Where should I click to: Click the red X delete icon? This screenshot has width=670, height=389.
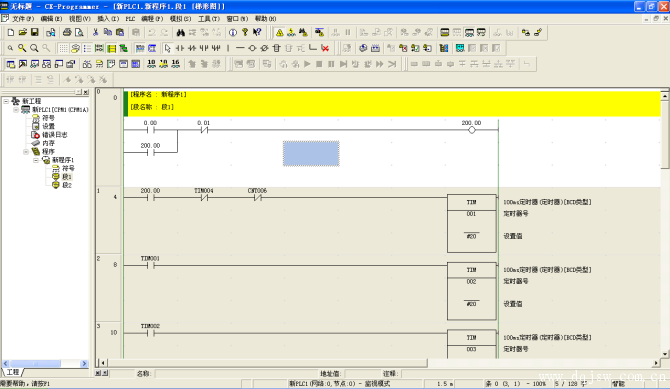point(325,48)
